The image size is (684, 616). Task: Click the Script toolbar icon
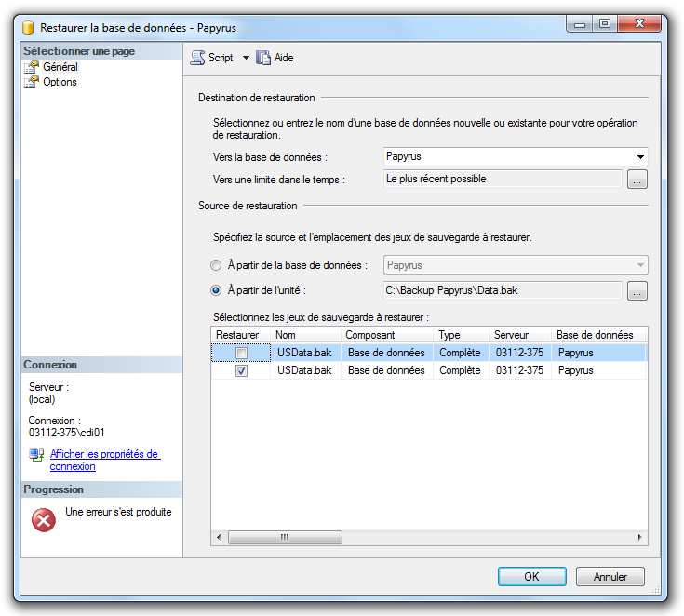(x=197, y=58)
